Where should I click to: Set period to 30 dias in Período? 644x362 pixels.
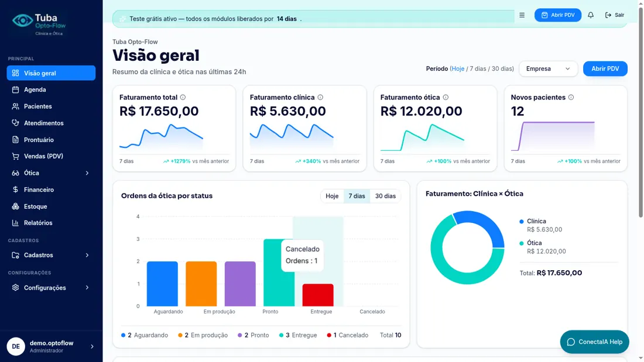point(501,68)
